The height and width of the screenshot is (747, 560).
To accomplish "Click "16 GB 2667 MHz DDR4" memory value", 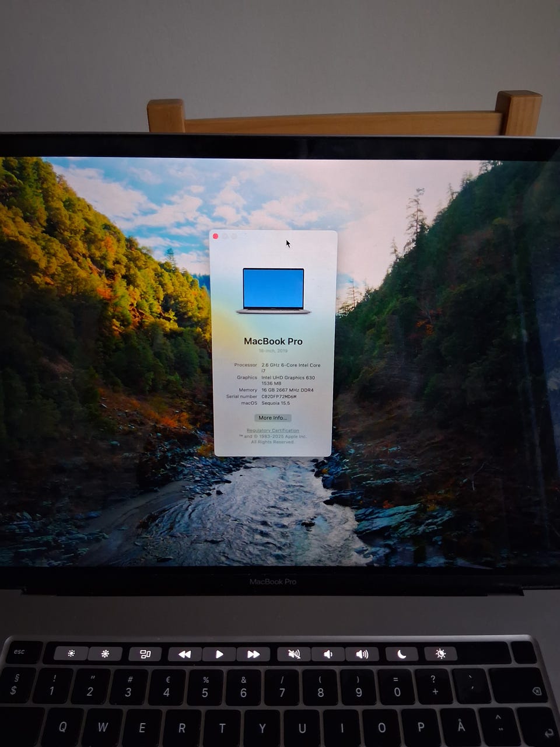I will [288, 390].
